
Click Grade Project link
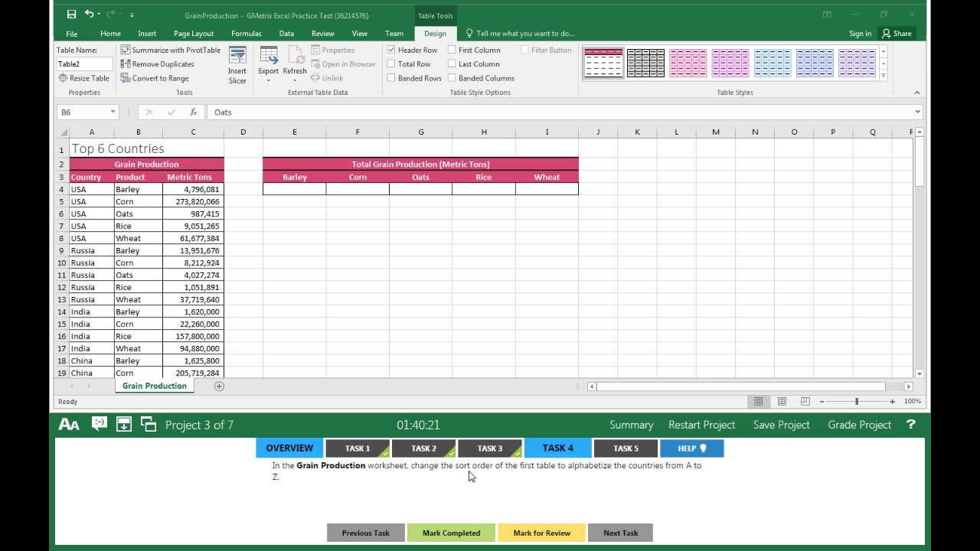pyautogui.click(x=859, y=425)
